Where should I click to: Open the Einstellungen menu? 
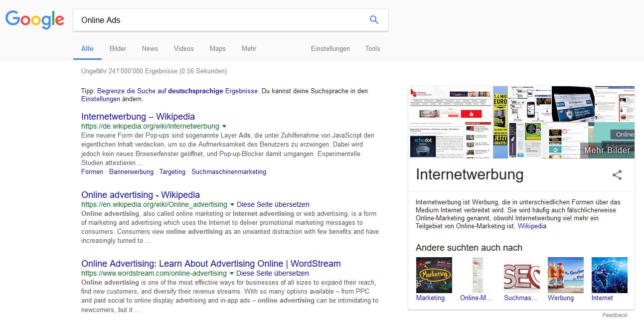(x=330, y=48)
